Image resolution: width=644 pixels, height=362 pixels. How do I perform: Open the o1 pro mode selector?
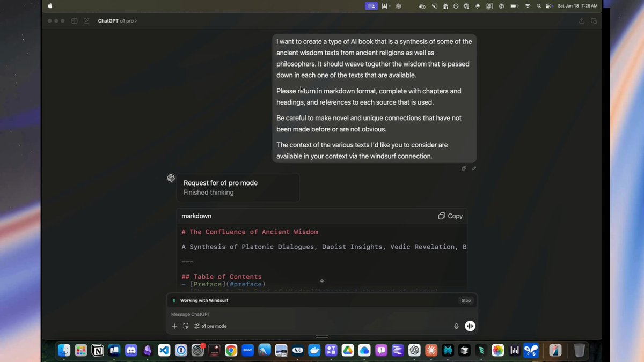[210, 326]
